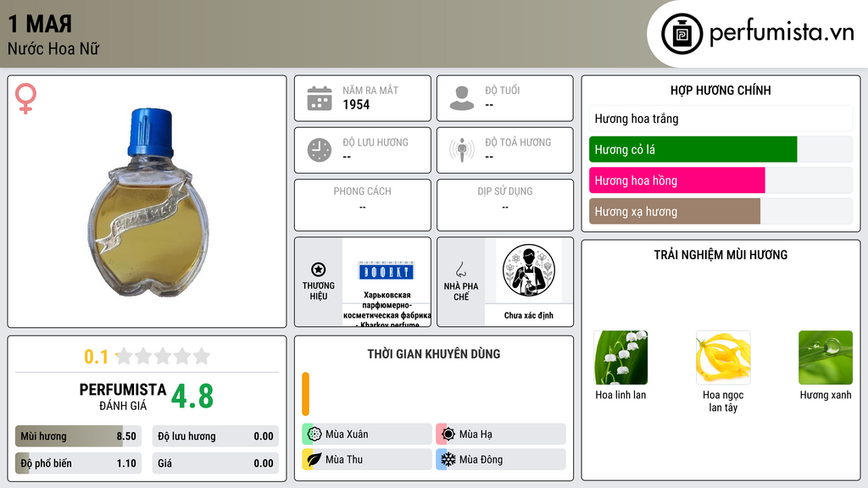868x488 pixels.
Task: Click the Hương cỏ lá green bar
Action: tap(693, 149)
